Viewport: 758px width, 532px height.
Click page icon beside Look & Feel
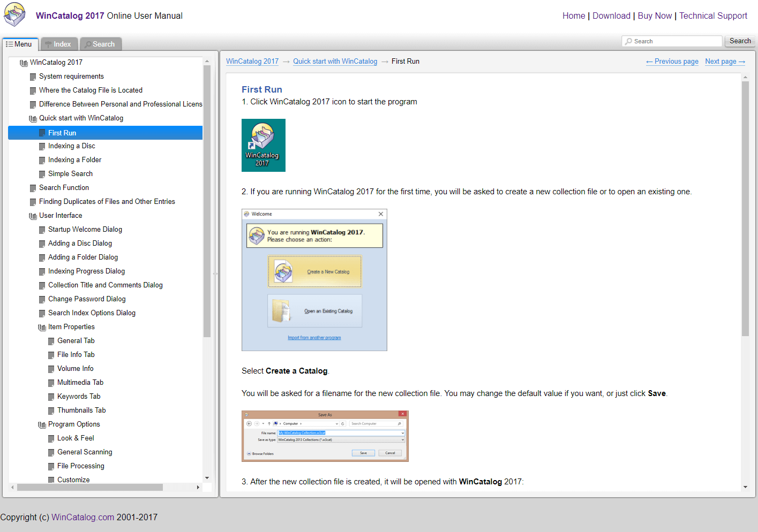coord(51,439)
